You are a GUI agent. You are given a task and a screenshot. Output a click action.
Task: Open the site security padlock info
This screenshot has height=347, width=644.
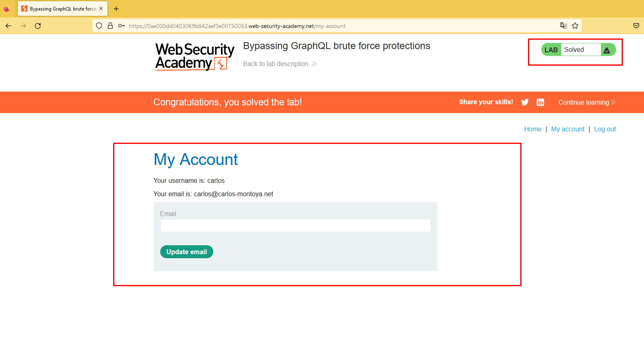click(110, 26)
